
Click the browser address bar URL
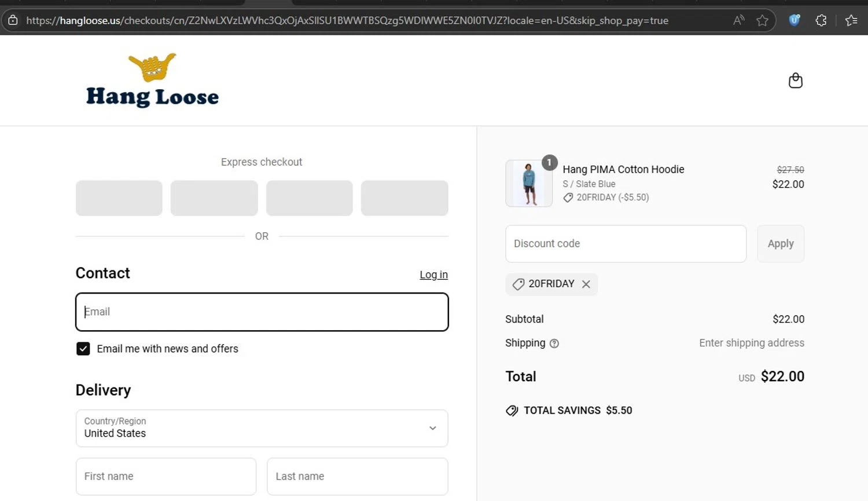pyautogui.click(x=347, y=21)
